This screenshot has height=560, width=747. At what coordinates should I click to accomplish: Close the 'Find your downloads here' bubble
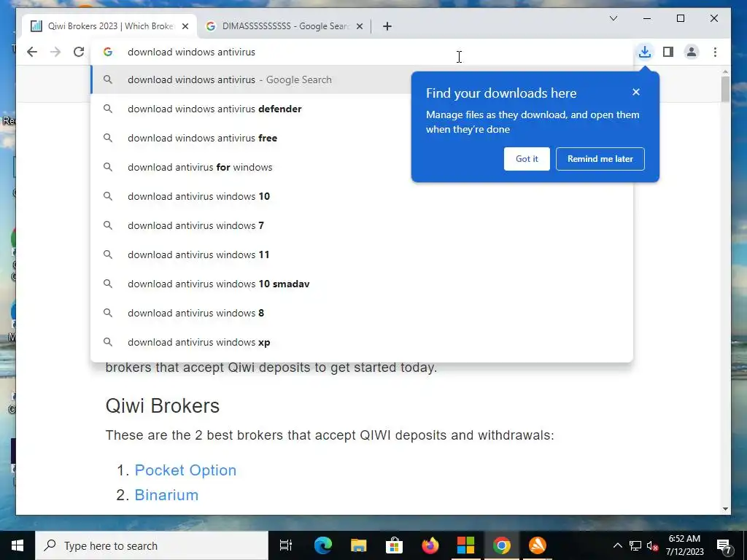coord(636,92)
